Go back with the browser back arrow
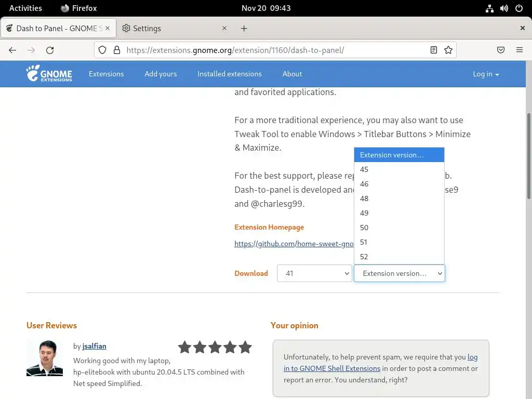 12,50
